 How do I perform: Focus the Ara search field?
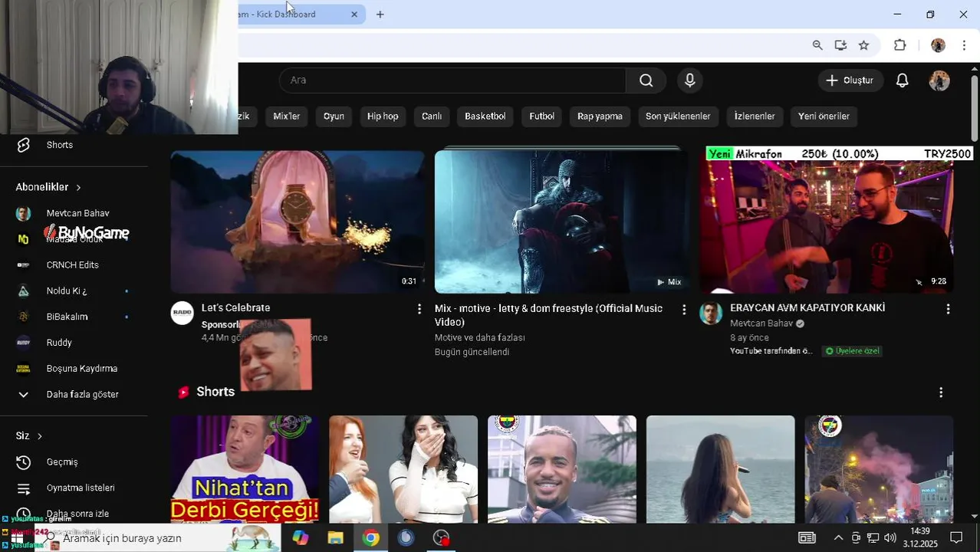tap(452, 80)
